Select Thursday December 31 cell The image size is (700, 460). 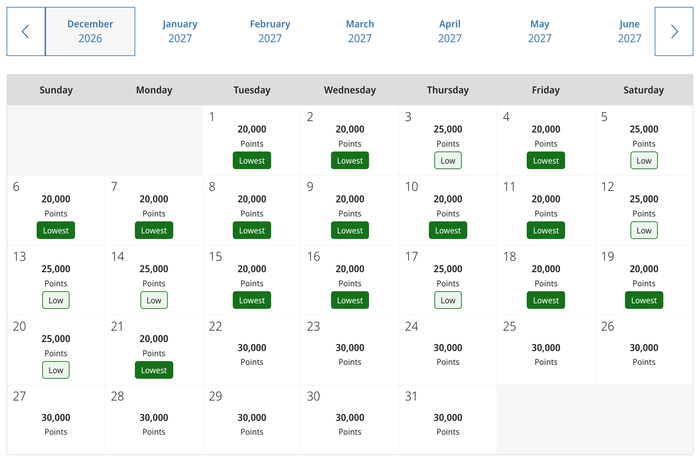pos(448,420)
